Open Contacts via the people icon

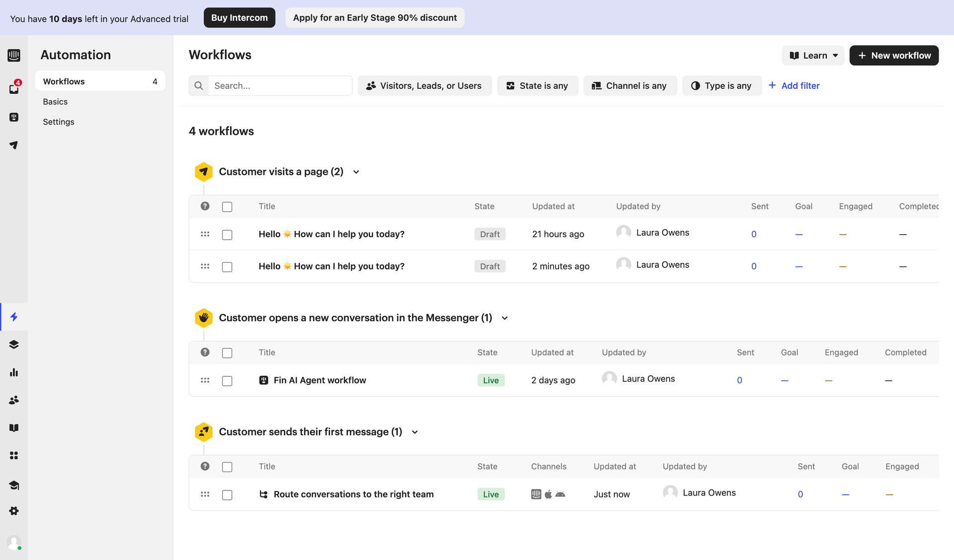14,400
